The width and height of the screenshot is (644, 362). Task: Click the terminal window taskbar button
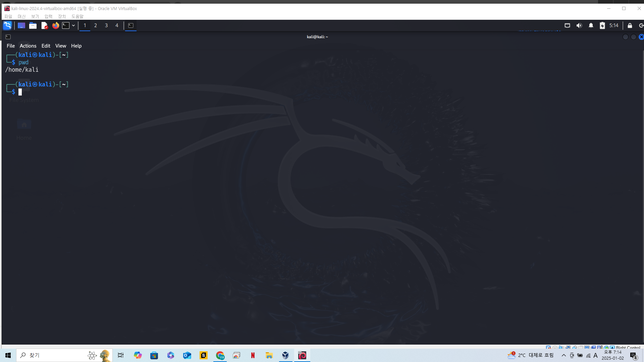click(131, 25)
